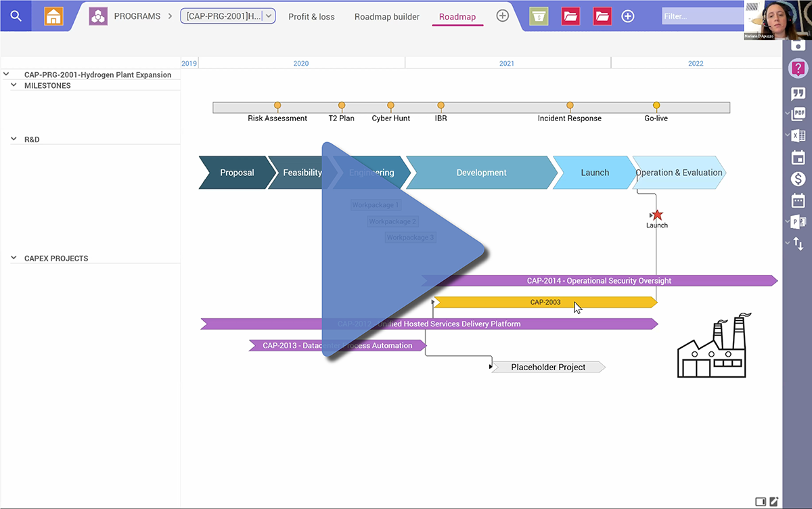This screenshot has width=812, height=509.
Task: Open the Roadmap builder tab
Action: [386, 16]
